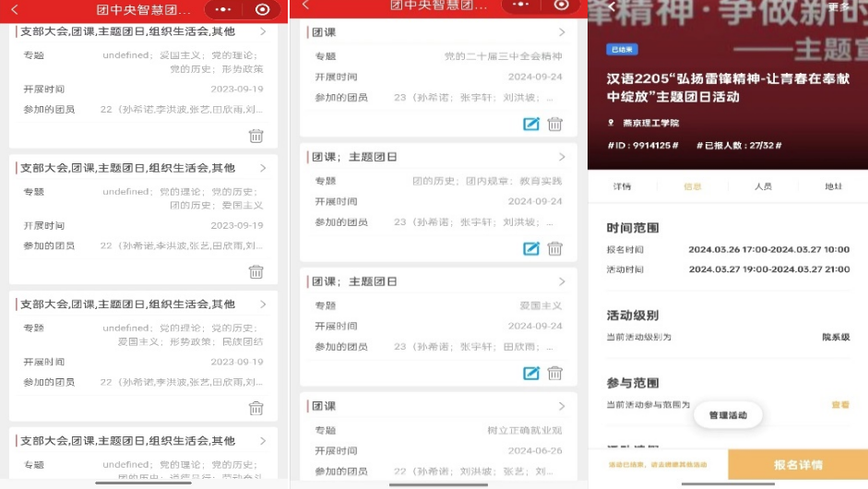The image size is (868, 489).
Task: Open 更多 at the top of the activity page
Action: (x=838, y=6)
